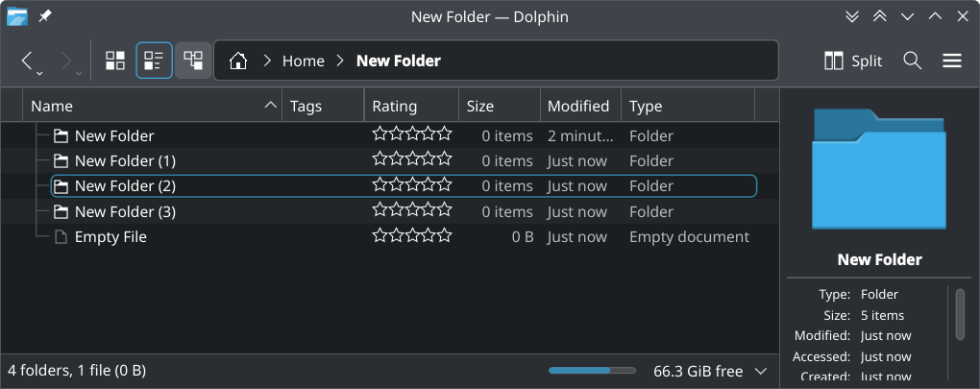Image resolution: width=980 pixels, height=389 pixels.
Task: Click the disk space usage bar
Action: pyautogui.click(x=592, y=371)
